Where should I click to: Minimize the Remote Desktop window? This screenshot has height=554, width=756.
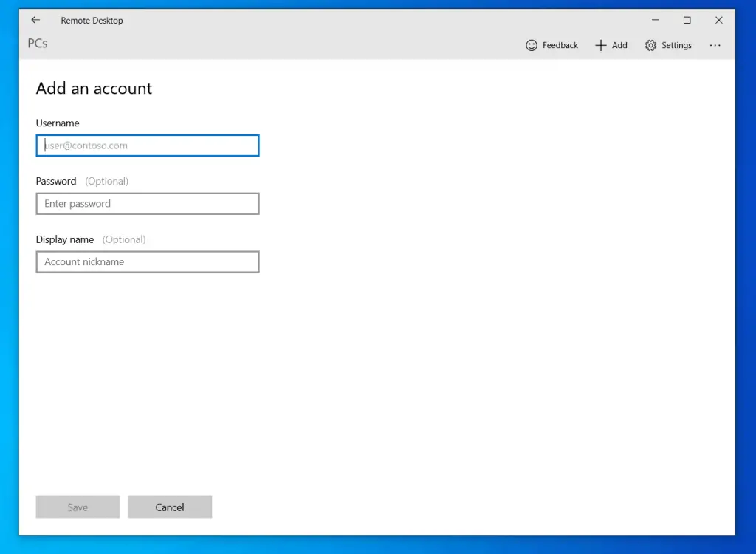tap(654, 20)
